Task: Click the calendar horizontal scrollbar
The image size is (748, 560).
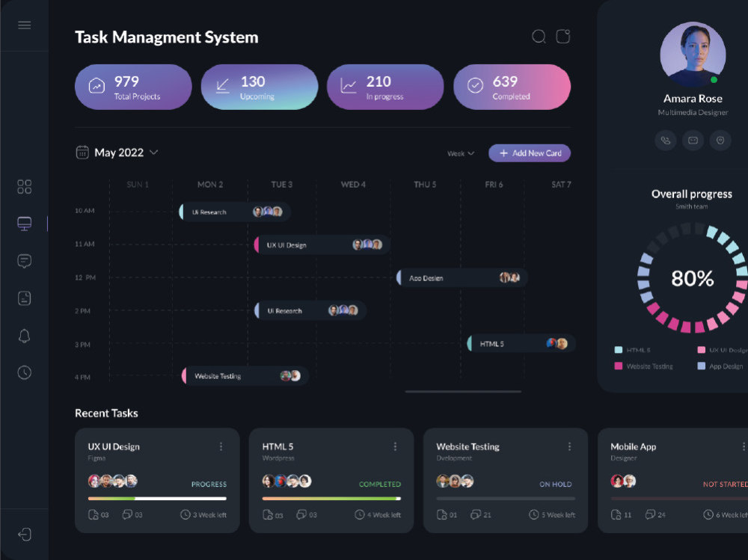Action: (x=463, y=392)
